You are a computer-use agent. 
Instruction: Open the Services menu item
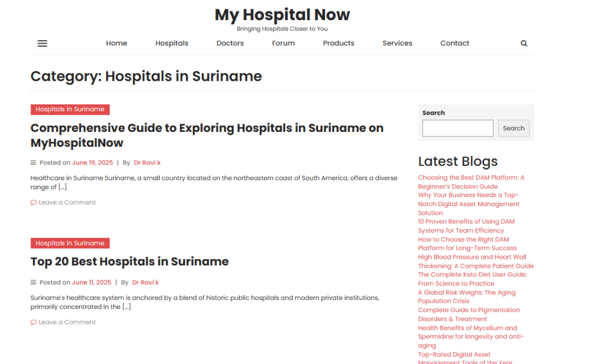[x=397, y=43]
